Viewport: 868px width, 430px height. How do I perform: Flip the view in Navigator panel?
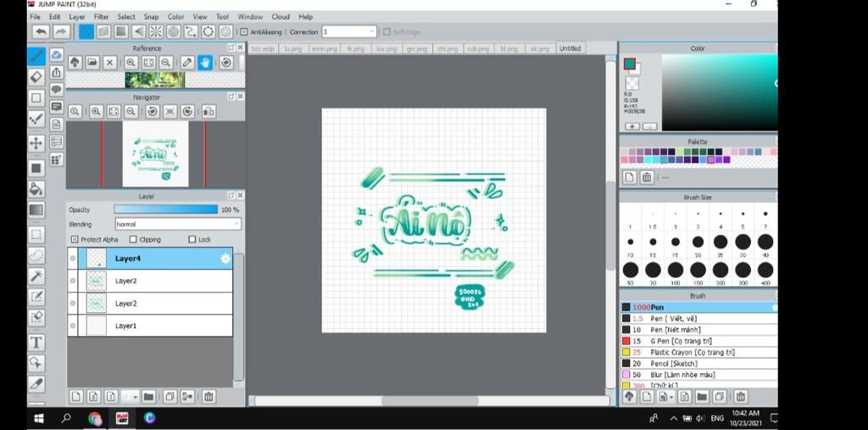[x=209, y=111]
